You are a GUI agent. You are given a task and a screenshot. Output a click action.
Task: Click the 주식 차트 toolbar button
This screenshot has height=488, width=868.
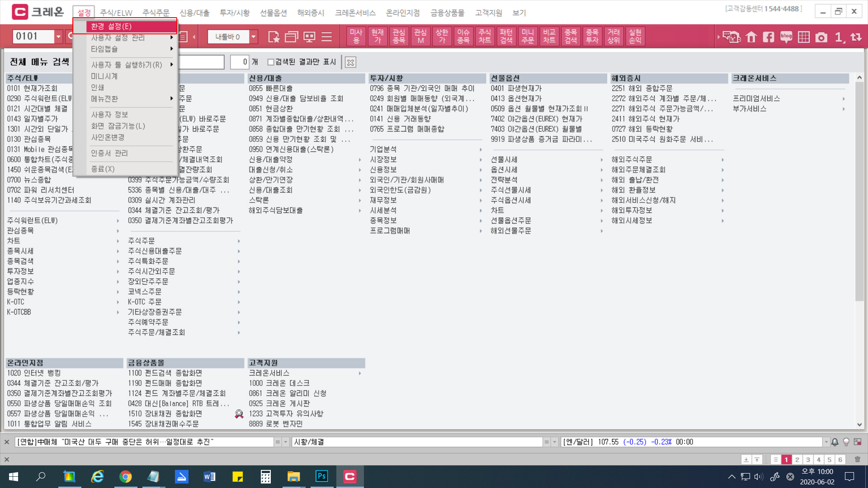(485, 36)
